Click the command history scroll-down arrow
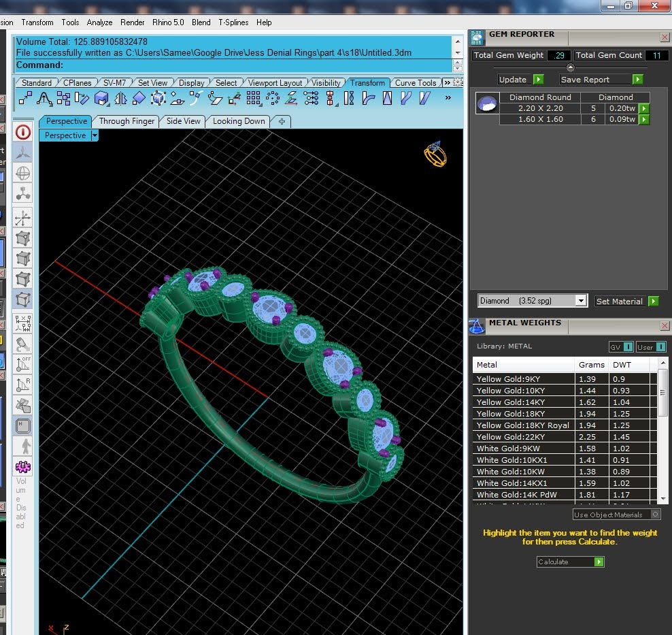The image size is (672, 635). coord(458,52)
